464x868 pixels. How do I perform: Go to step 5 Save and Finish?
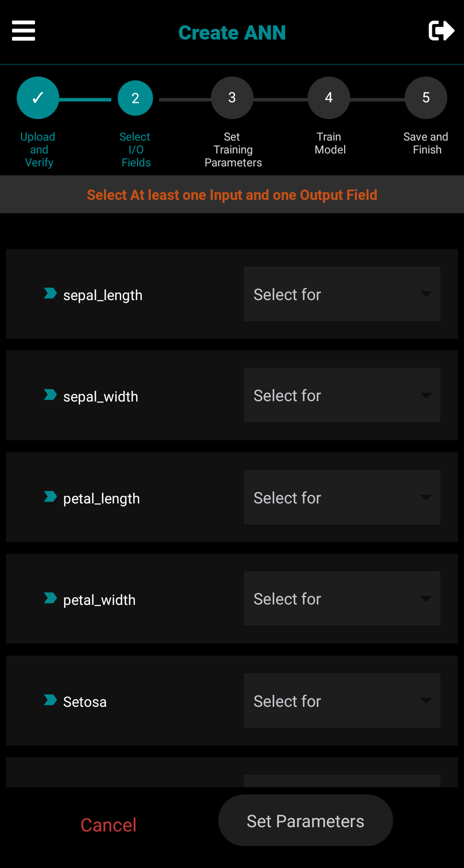click(x=426, y=98)
